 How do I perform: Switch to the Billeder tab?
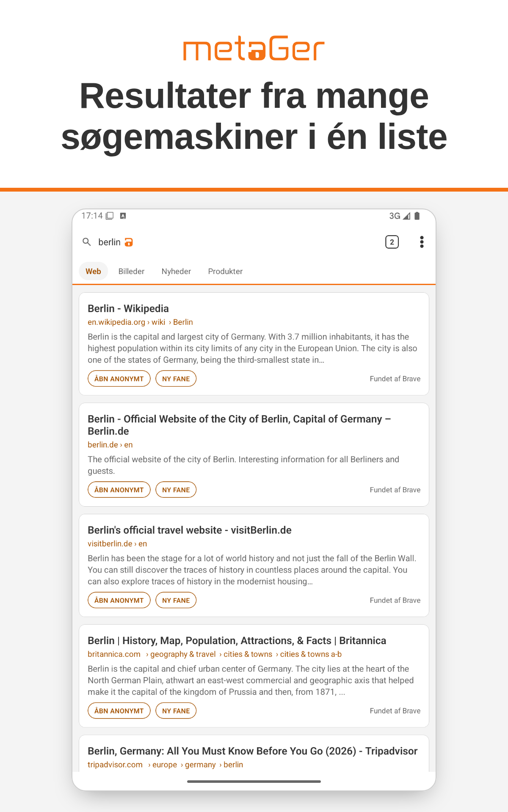[x=131, y=272]
